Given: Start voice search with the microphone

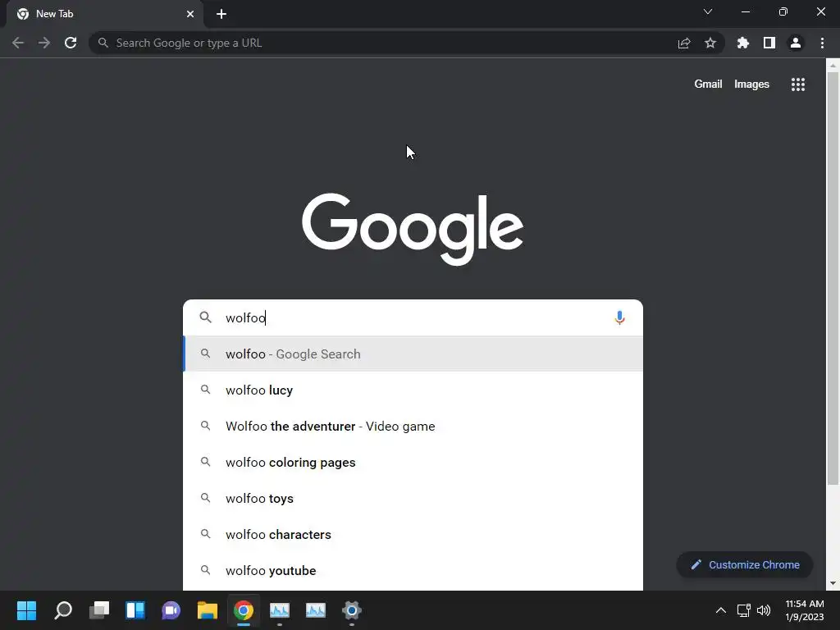Looking at the screenshot, I should [619, 317].
